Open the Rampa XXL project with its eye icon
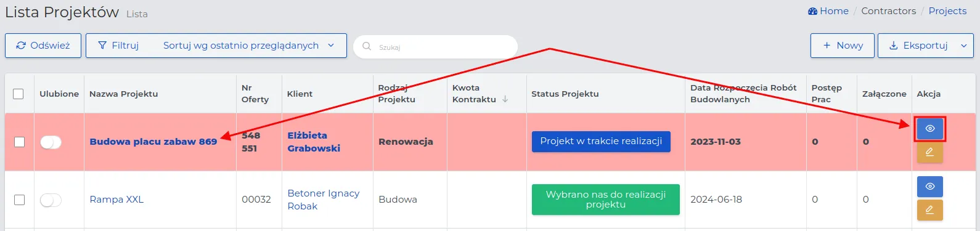 tap(929, 187)
